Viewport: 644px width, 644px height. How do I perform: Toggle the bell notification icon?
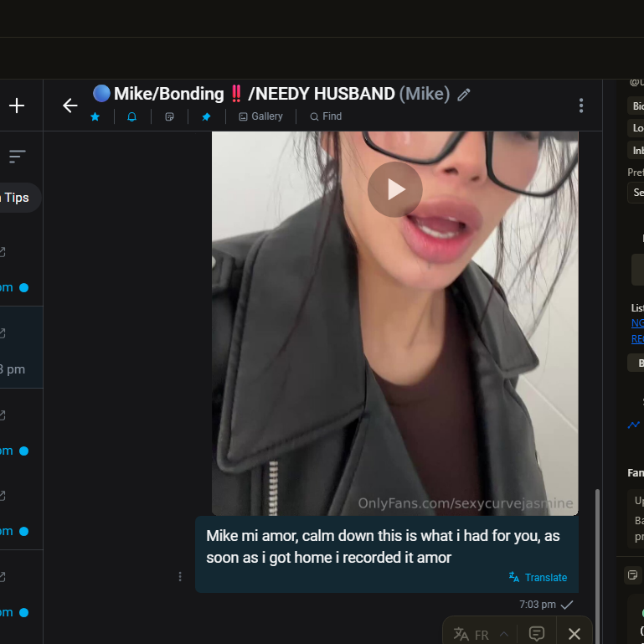[x=131, y=116]
